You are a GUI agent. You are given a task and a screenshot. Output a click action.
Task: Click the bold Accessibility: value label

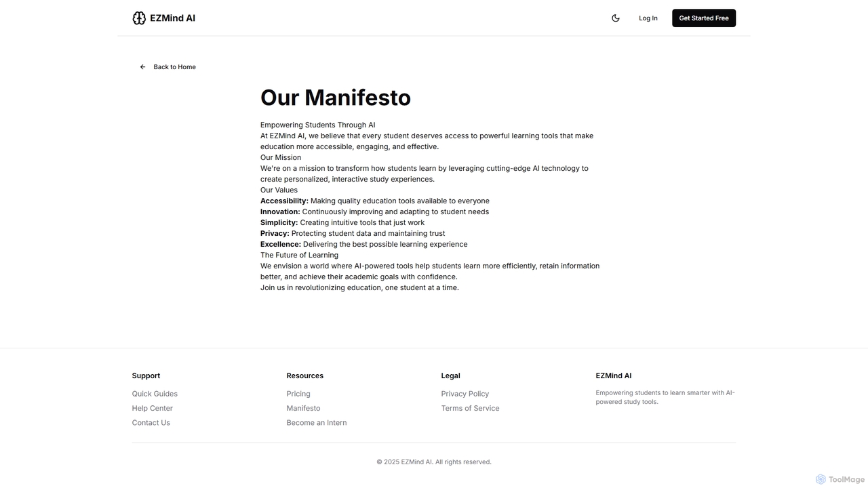coord(284,201)
